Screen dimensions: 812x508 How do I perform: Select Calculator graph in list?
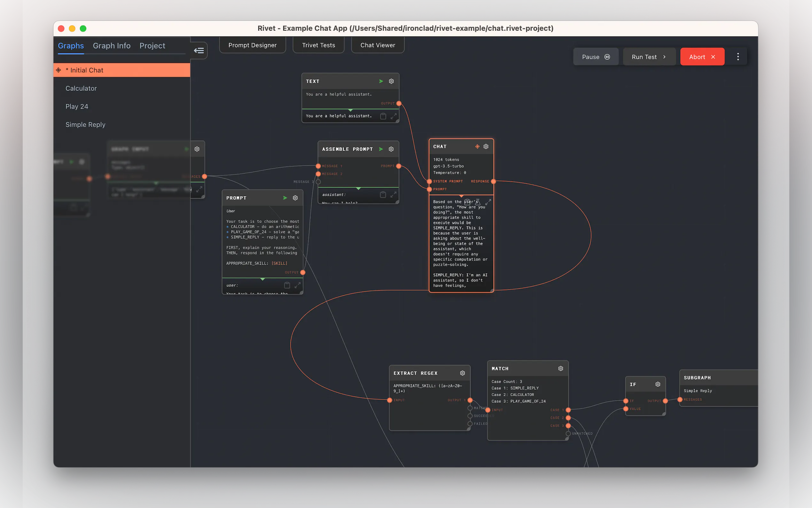(x=81, y=88)
